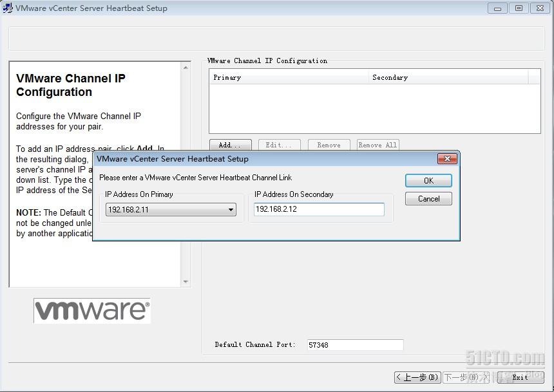Open the IP Address On Primary dropdown
Image resolution: width=554 pixels, height=392 pixels.
171,209
